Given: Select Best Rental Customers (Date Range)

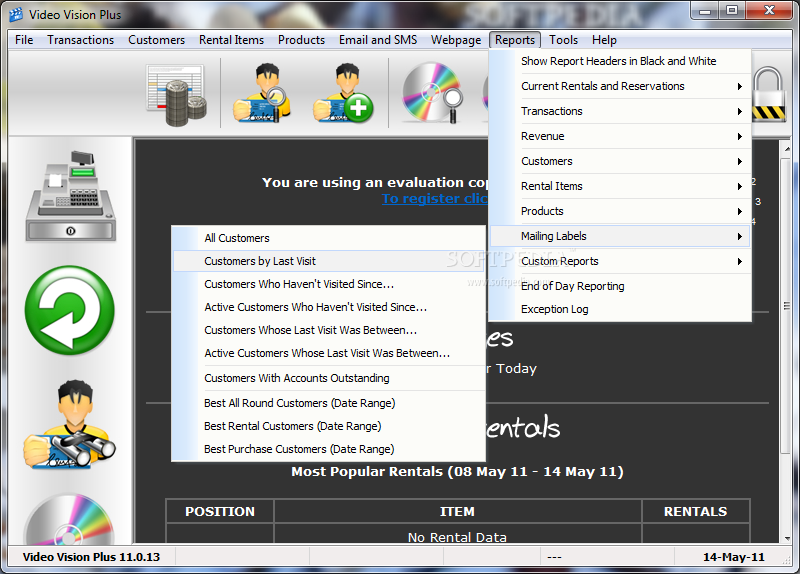Looking at the screenshot, I should tap(329, 426).
